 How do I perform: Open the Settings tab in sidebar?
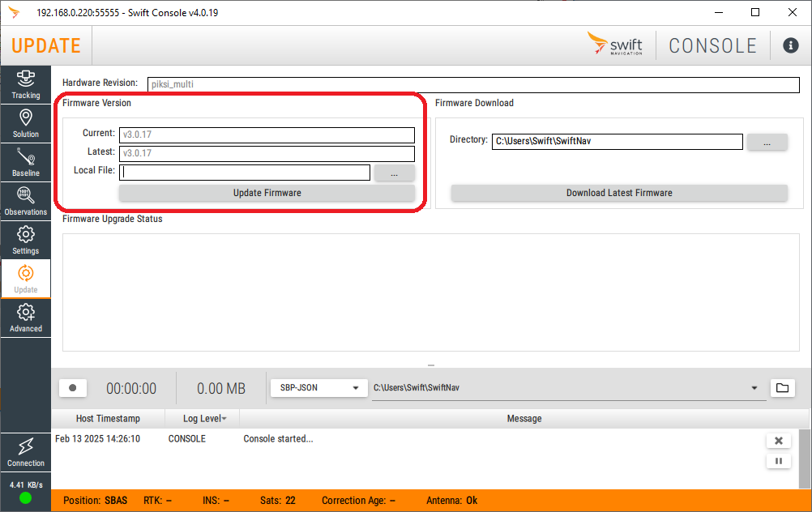(25, 241)
